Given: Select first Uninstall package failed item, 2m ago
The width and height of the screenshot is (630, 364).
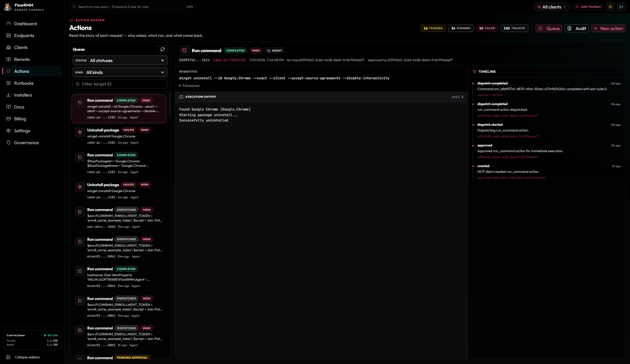Looking at the screenshot, I should click(x=119, y=136).
